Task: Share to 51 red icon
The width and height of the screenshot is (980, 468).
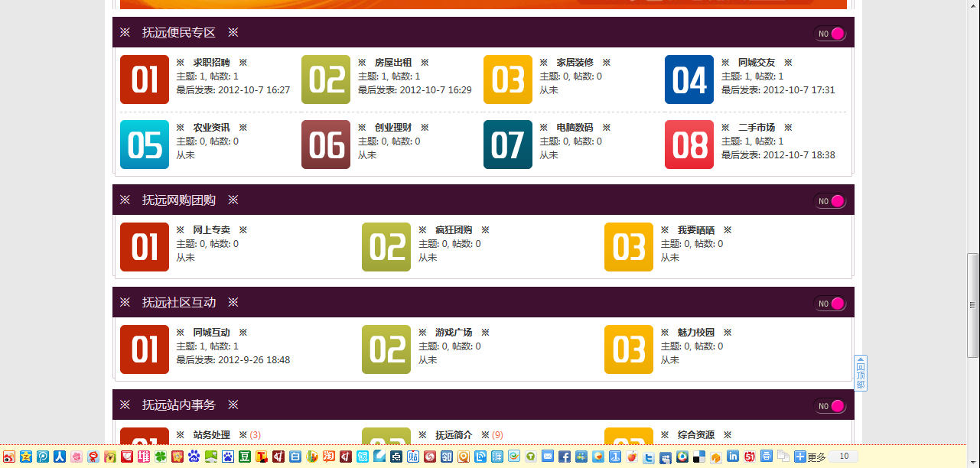Action: (x=750, y=457)
